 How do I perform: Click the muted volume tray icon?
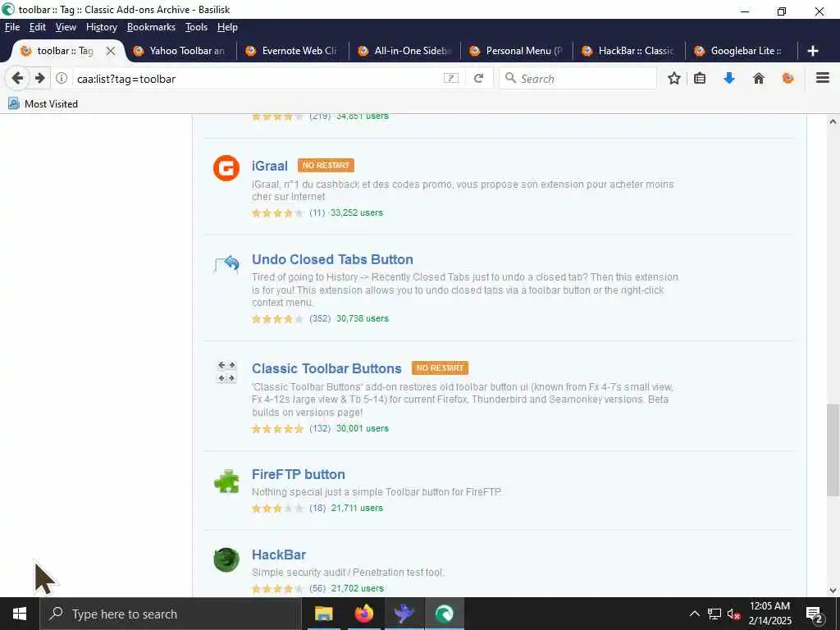[733, 614]
